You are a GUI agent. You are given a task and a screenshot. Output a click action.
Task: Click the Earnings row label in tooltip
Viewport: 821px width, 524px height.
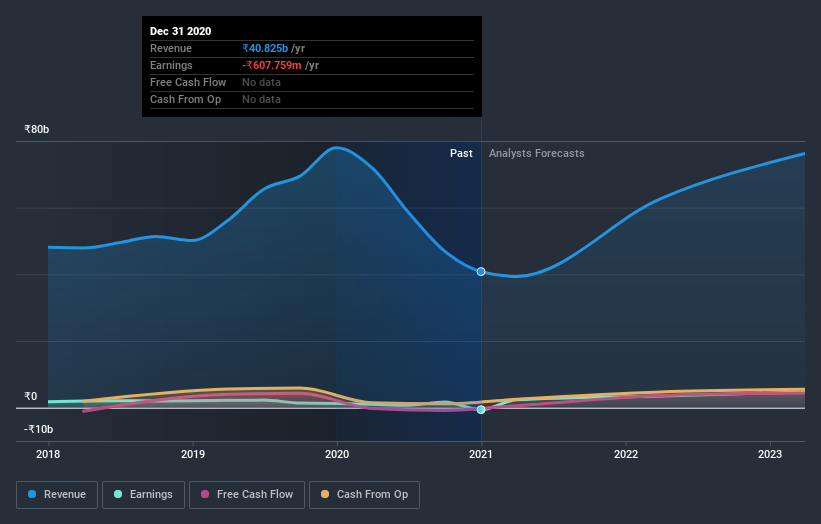[x=171, y=65]
